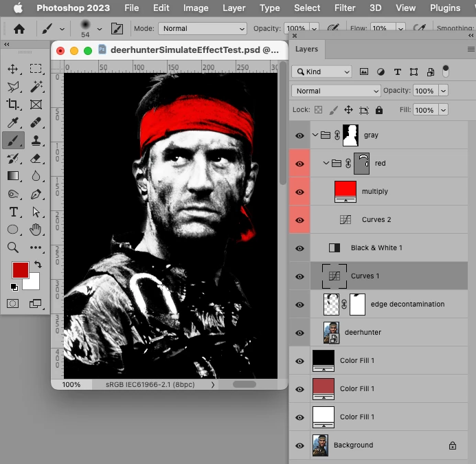476x464 pixels.
Task: Select the Frame tool
Action: click(x=36, y=104)
